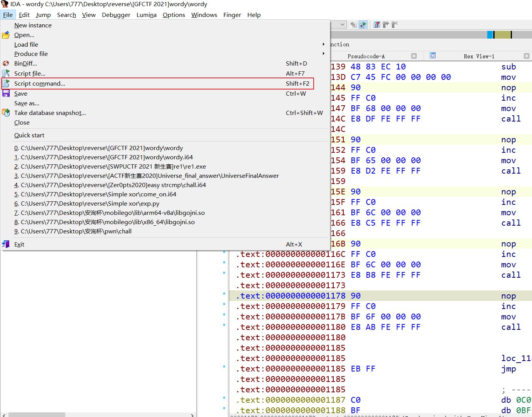
Task: Open the Finger plugin menu
Action: pos(232,15)
